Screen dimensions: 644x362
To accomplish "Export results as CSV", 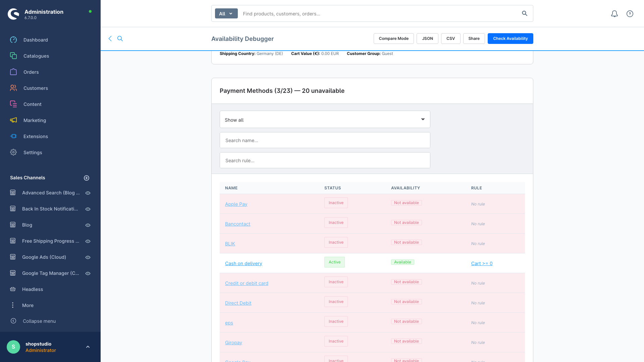I will click(x=451, y=39).
